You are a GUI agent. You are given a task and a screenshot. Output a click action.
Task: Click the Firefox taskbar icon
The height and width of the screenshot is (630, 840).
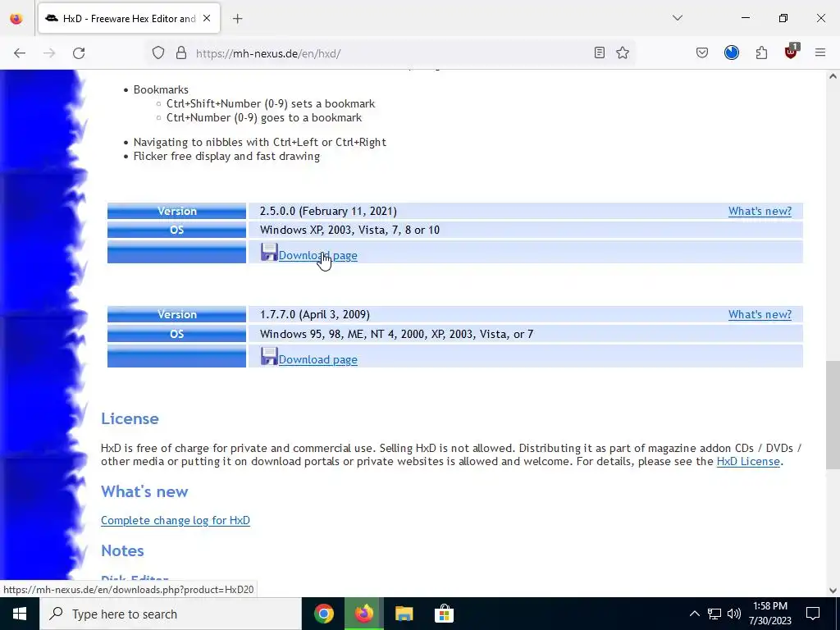[363, 614]
